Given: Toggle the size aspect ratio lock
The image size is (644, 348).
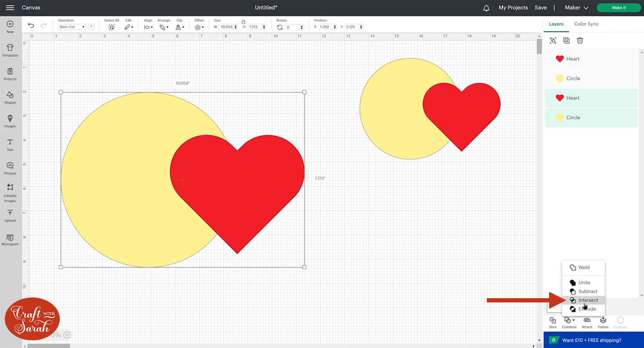Looking at the screenshot, I should tap(243, 21).
